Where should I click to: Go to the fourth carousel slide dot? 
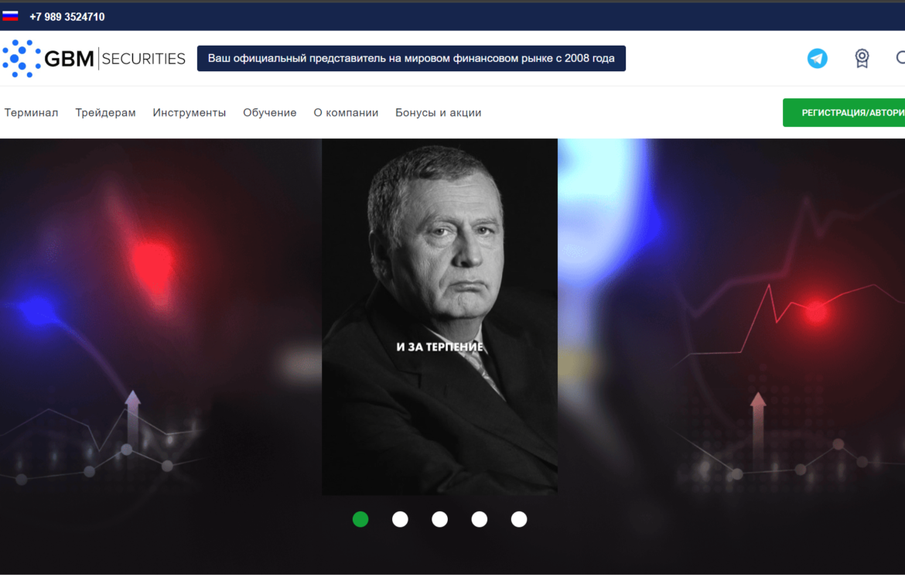click(x=479, y=519)
